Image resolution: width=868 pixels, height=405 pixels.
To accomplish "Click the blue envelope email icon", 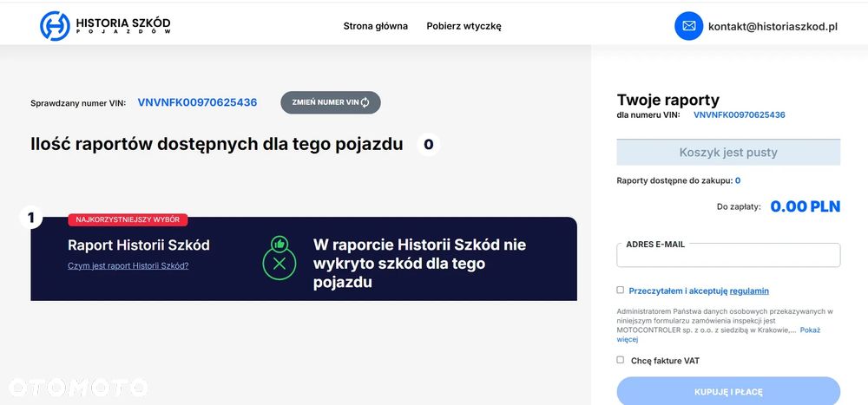I will (688, 26).
